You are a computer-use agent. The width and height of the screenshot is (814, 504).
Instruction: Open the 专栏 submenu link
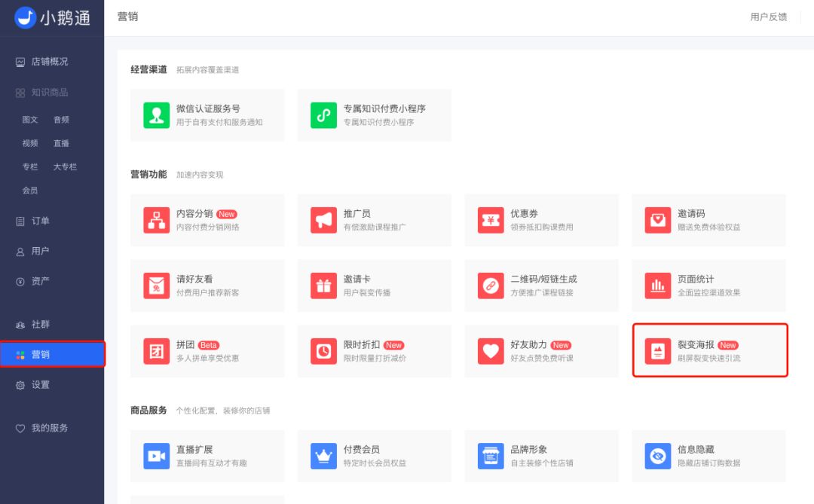point(30,166)
